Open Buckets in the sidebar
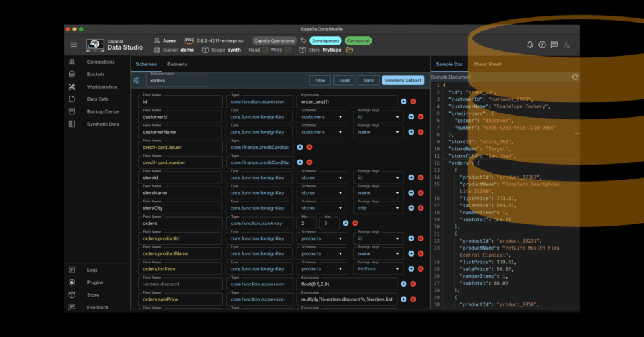 coord(97,74)
